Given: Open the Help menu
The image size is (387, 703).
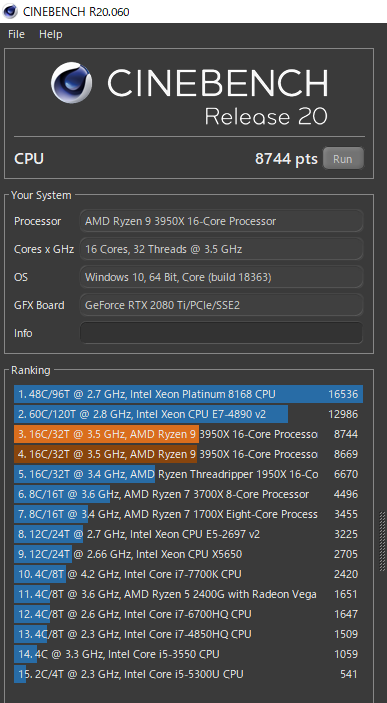Looking at the screenshot, I should click(51, 34).
